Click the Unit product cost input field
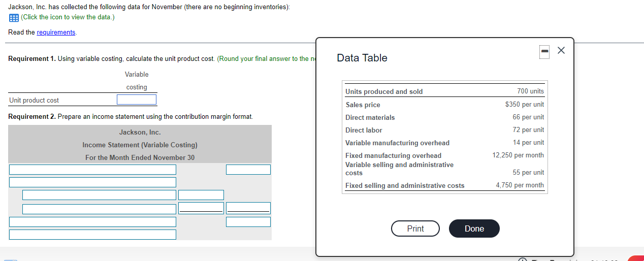Screen dimensions: 644x261 137,100
